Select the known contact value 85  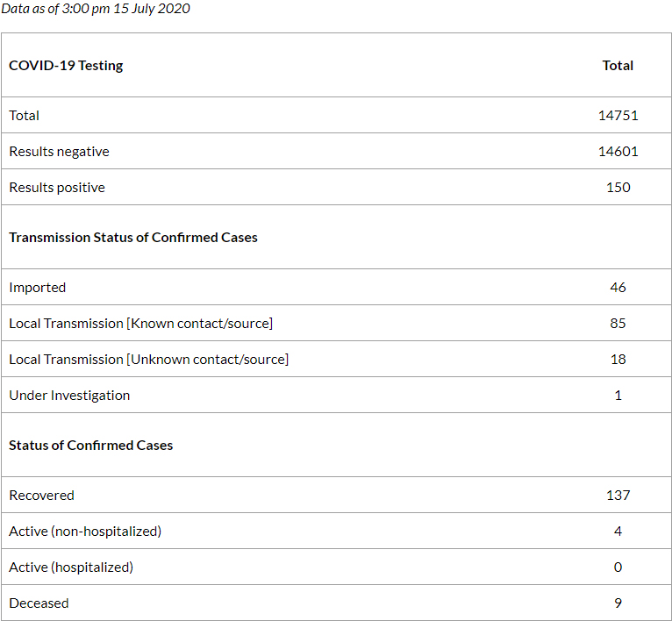click(x=618, y=324)
